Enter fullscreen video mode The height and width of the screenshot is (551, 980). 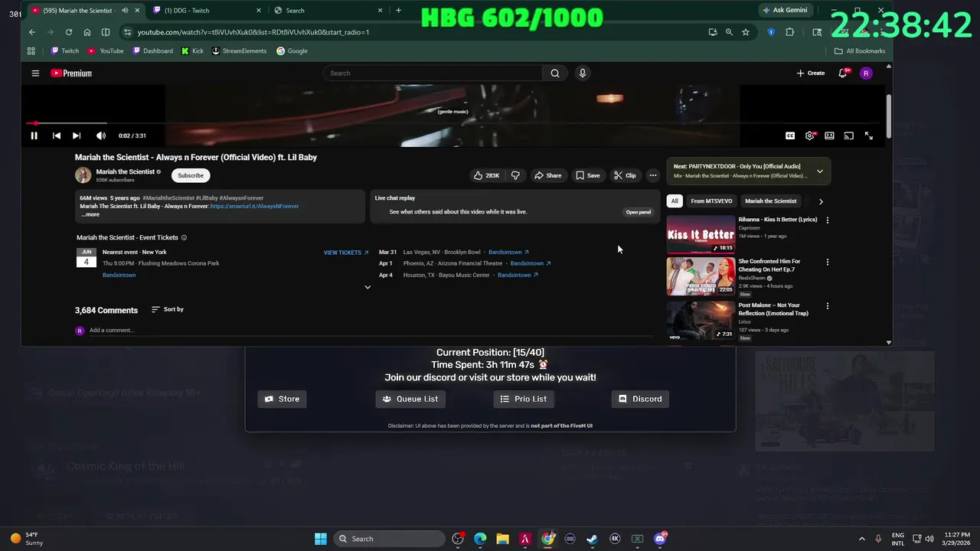coord(869,135)
